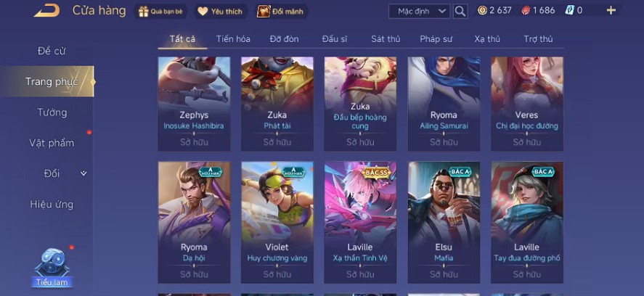The image size is (644, 296).
Task: Open the Tiểu lam robot assistant
Action: [52, 267]
